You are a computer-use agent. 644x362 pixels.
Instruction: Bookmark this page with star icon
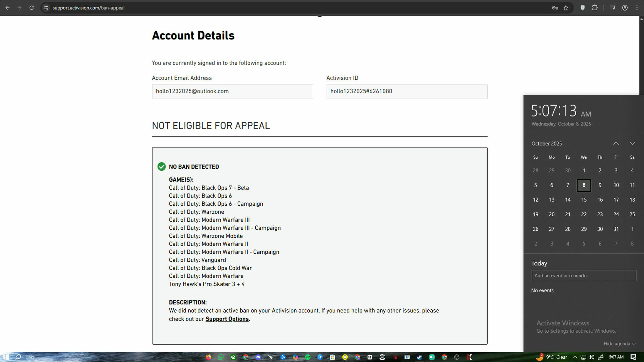(x=566, y=8)
